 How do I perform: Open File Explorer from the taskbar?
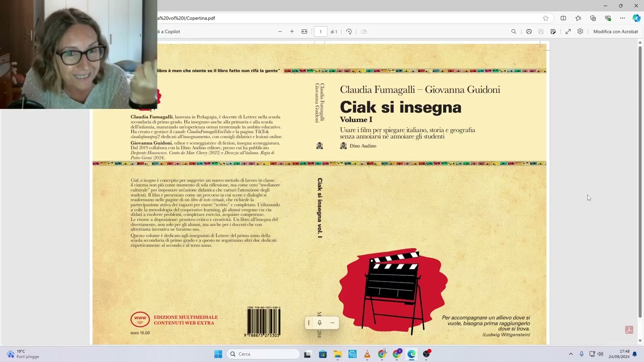click(x=338, y=354)
